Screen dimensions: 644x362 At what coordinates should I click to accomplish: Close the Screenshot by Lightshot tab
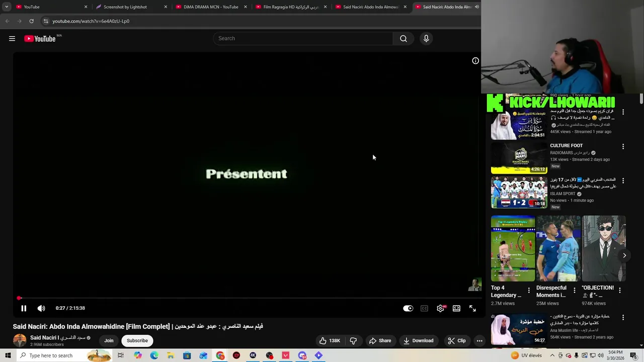pos(166,7)
